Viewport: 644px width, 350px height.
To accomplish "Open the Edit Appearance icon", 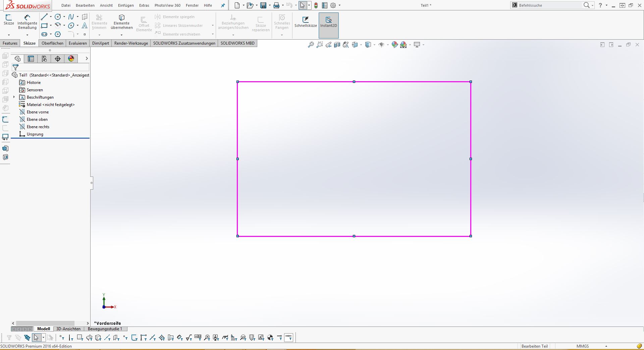I will tap(395, 45).
